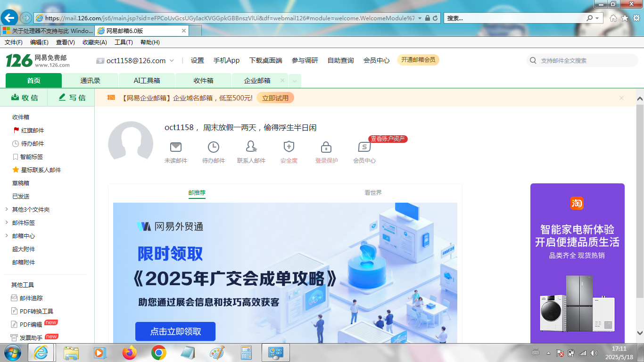Click the login protection lock icon

coord(326,147)
